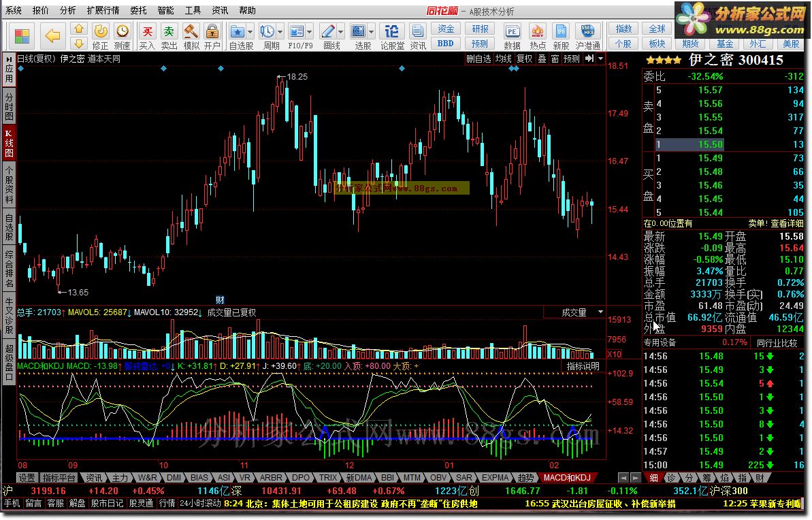Screen dimensions: 812x520
Task: Open the 扩展行情 menu
Action: point(103,10)
